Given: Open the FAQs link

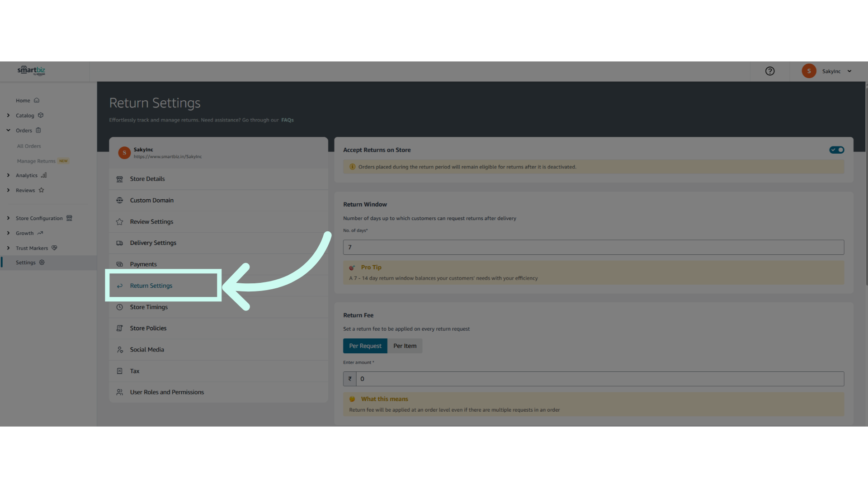Looking at the screenshot, I should pyautogui.click(x=288, y=120).
